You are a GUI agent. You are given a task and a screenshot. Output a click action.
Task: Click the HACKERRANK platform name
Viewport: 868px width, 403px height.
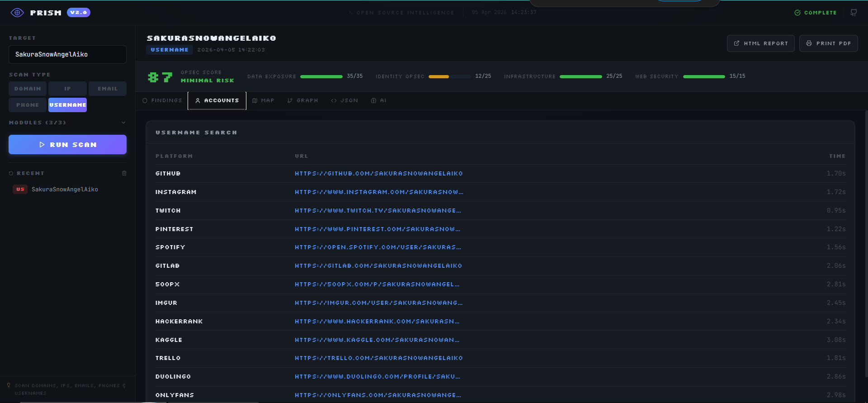coord(179,322)
